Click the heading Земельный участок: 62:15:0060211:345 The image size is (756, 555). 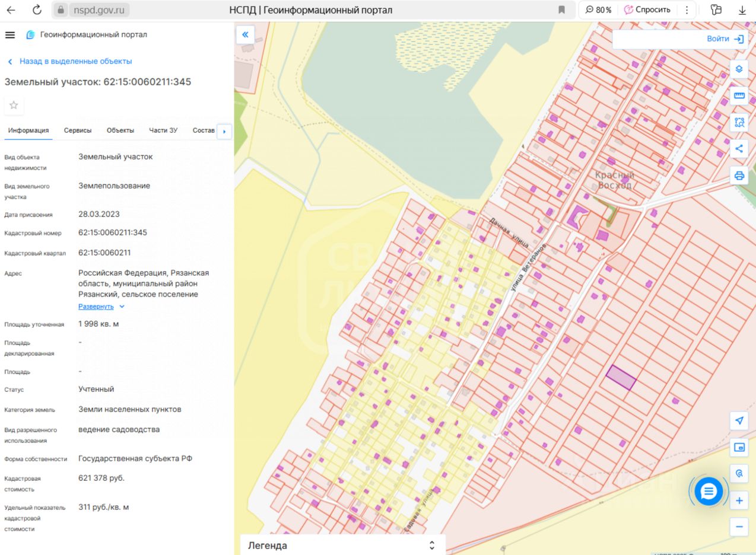[x=98, y=82]
